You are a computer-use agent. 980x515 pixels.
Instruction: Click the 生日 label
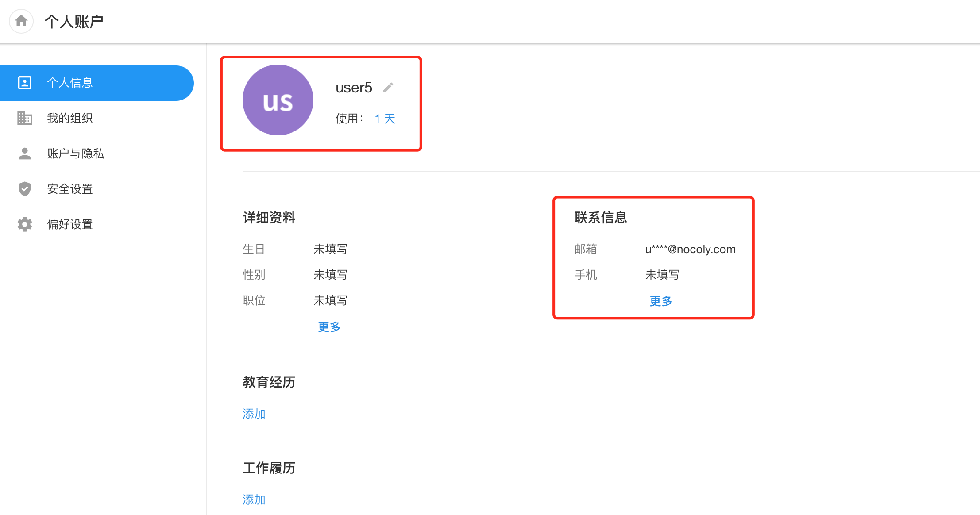coord(254,249)
